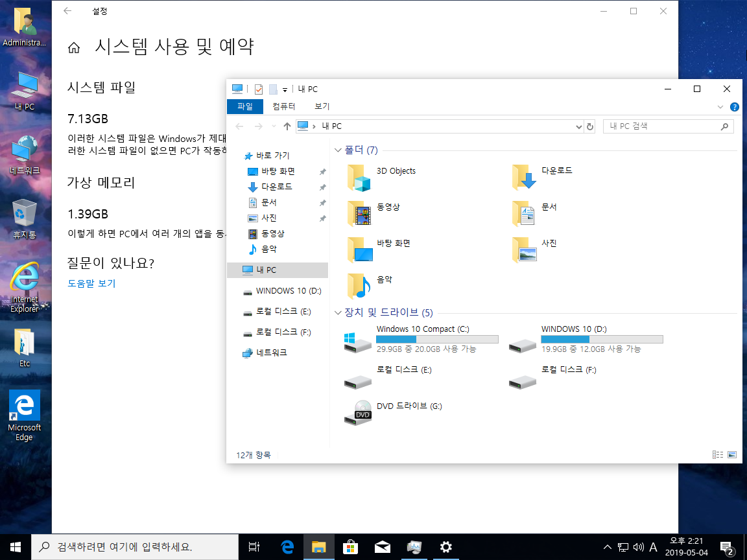The width and height of the screenshot is (747, 560).
Task: Open the Mail app from taskbar
Action: pos(382,547)
